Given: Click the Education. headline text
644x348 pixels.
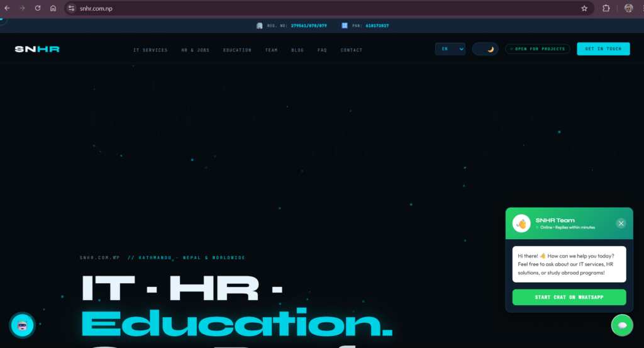Looking at the screenshot, I should tap(237, 323).
